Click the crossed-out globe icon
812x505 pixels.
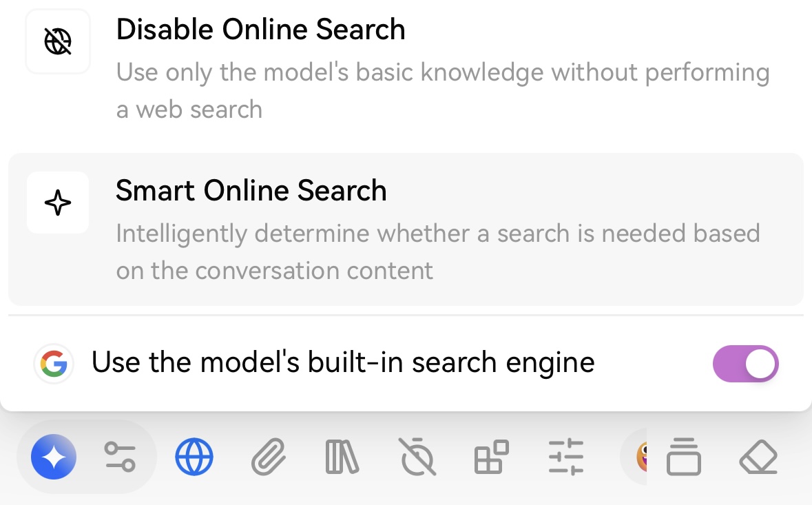[x=57, y=41]
